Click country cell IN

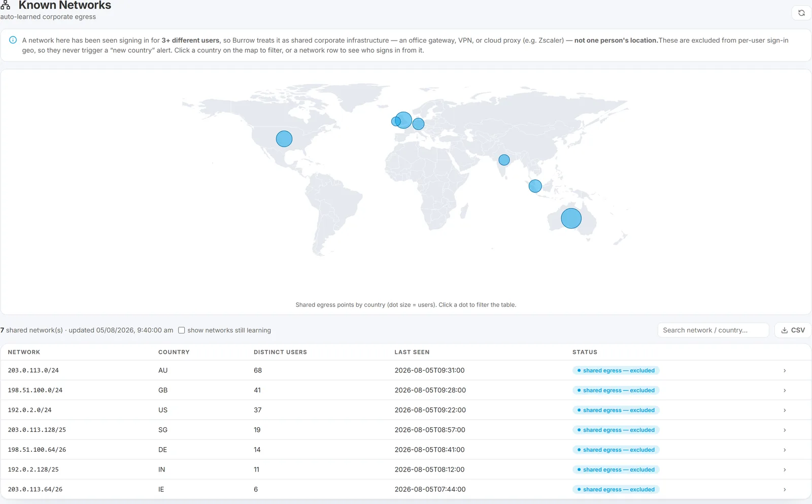[x=161, y=469]
